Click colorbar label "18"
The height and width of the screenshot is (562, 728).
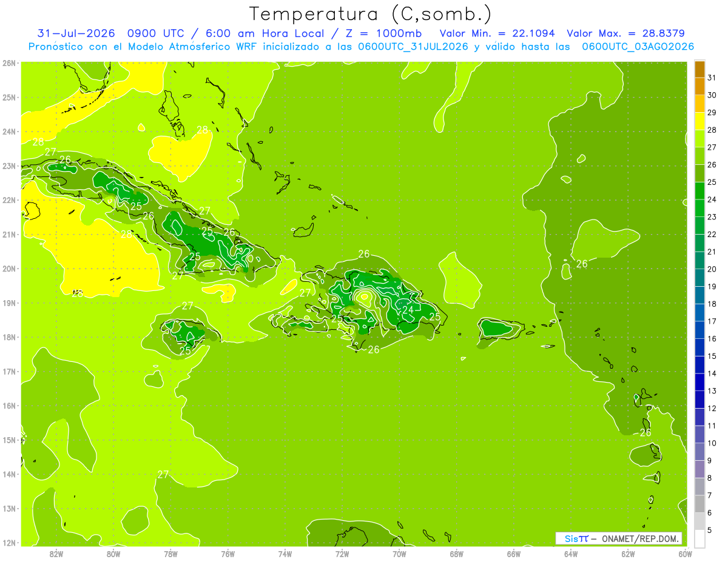pyautogui.click(x=712, y=304)
